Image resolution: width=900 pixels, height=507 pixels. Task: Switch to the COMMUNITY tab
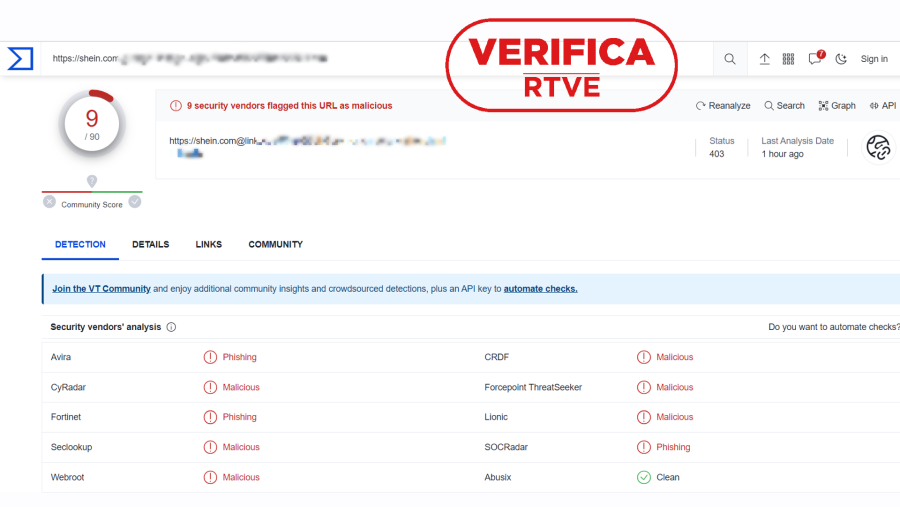click(276, 244)
